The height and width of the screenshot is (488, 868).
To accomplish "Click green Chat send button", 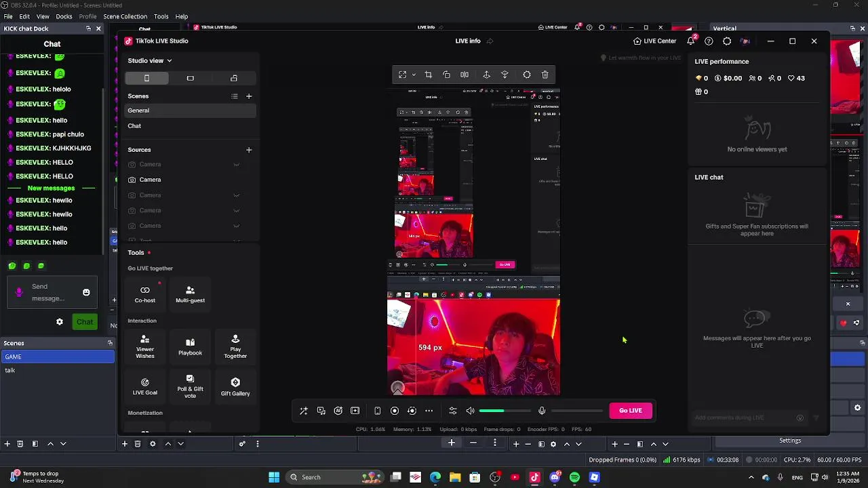I will click(85, 322).
